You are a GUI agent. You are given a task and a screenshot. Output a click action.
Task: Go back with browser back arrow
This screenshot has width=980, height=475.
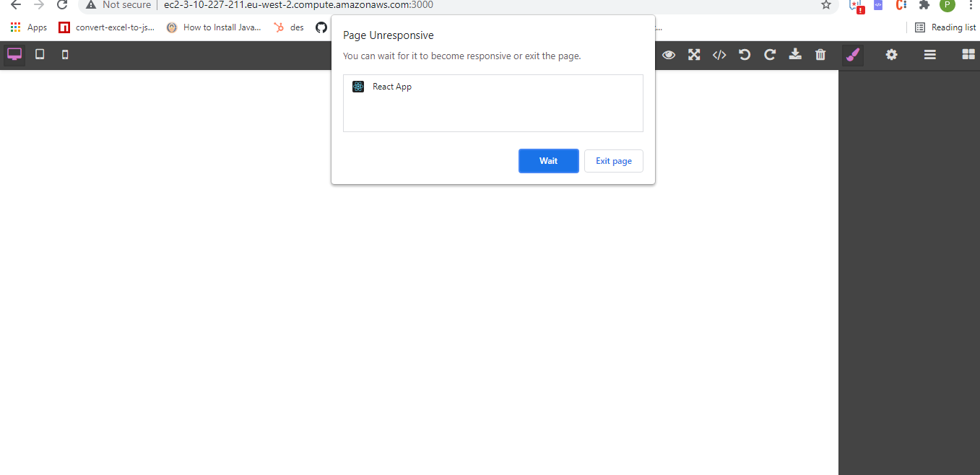[16, 5]
